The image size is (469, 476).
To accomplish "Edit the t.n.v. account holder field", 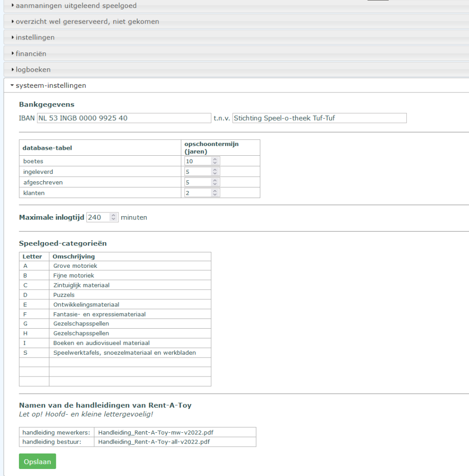I will (319, 118).
